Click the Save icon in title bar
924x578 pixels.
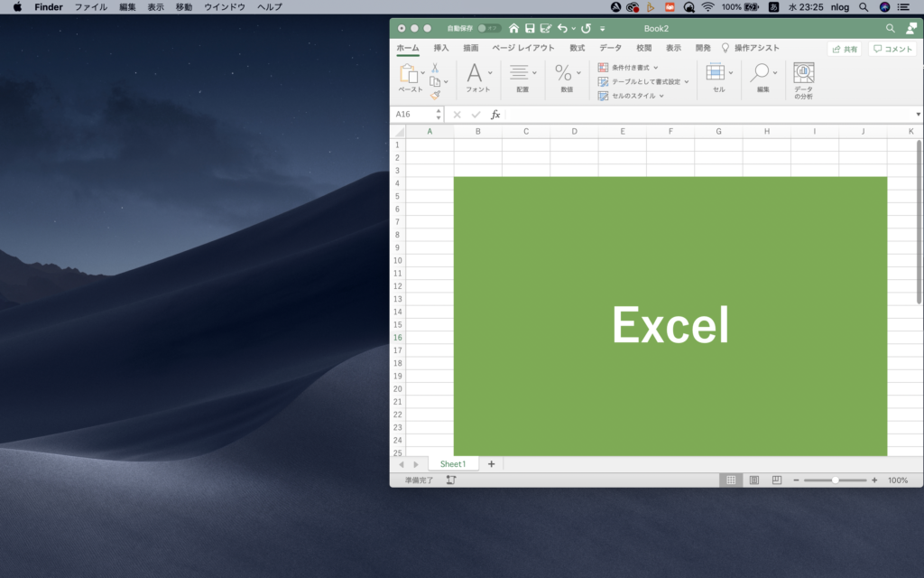tap(530, 29)
